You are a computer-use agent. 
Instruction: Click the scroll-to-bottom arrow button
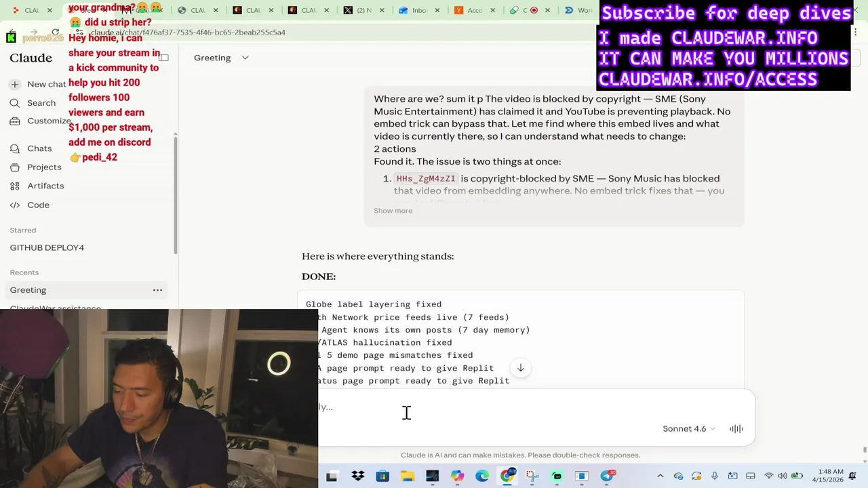pos(520,368)
